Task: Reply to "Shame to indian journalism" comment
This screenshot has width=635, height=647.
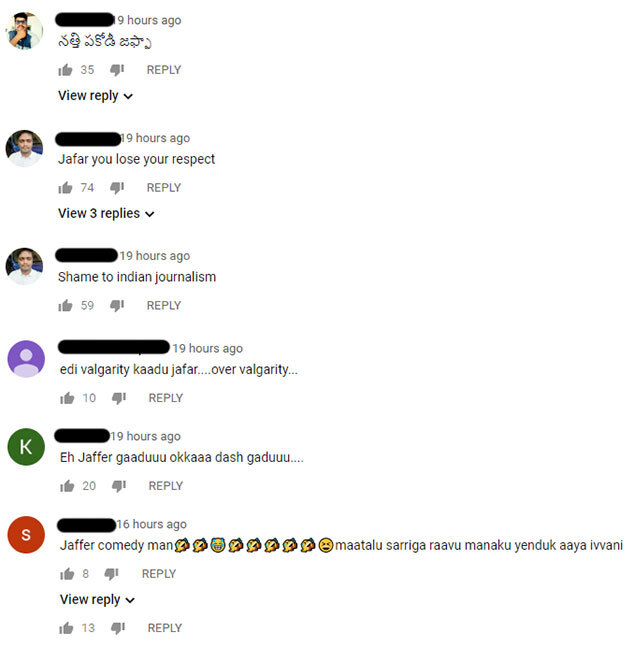Action: pos(164,305)
